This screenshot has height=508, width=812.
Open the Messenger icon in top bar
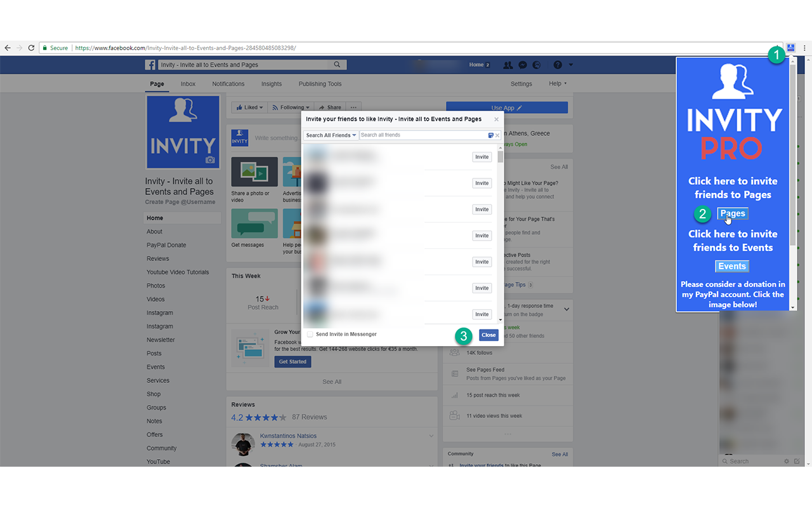coord(523,65)
